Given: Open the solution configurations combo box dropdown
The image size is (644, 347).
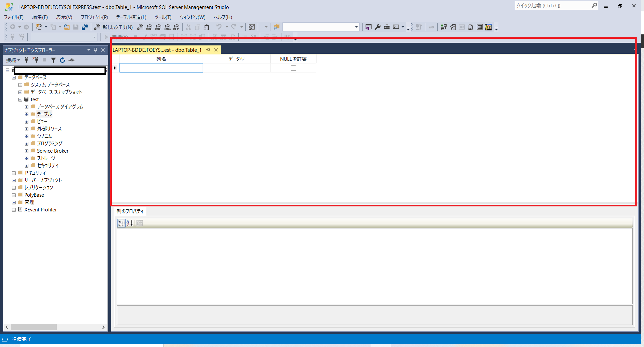Looking at the screenshot, I should tap(356, 27).
